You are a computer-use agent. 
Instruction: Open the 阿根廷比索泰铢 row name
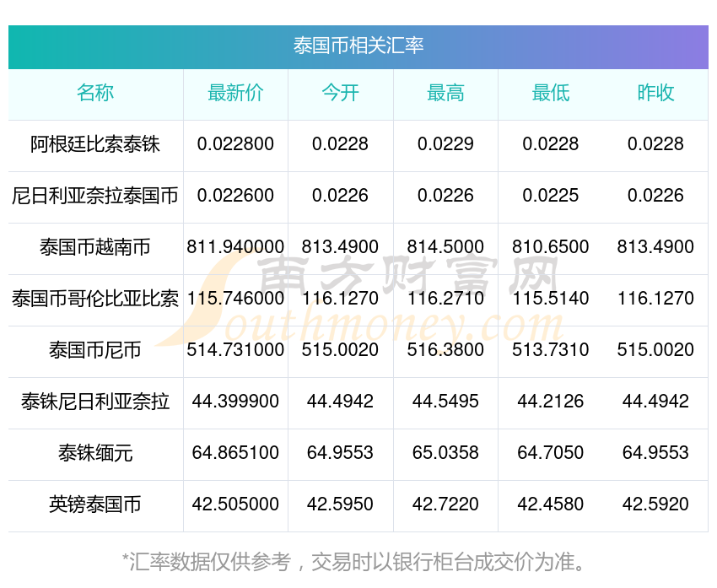coord(95,144)
